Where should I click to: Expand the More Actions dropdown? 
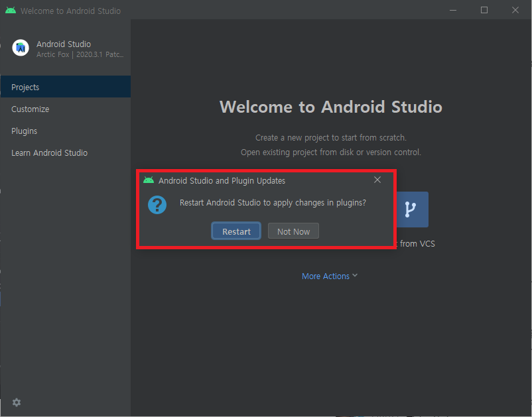[330, 276]
